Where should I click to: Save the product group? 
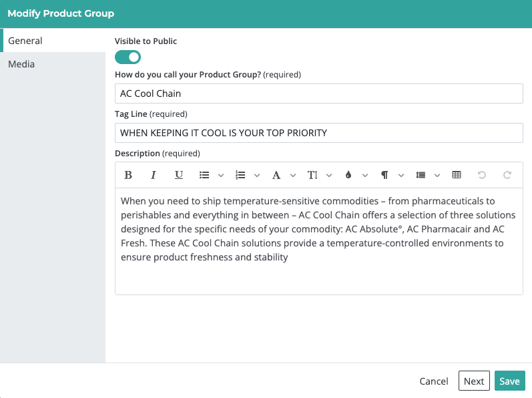coord(509,381)
